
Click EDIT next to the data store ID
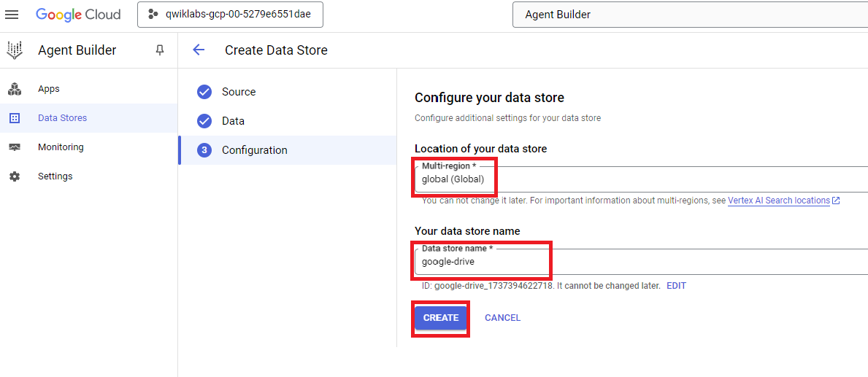(676, 286)
